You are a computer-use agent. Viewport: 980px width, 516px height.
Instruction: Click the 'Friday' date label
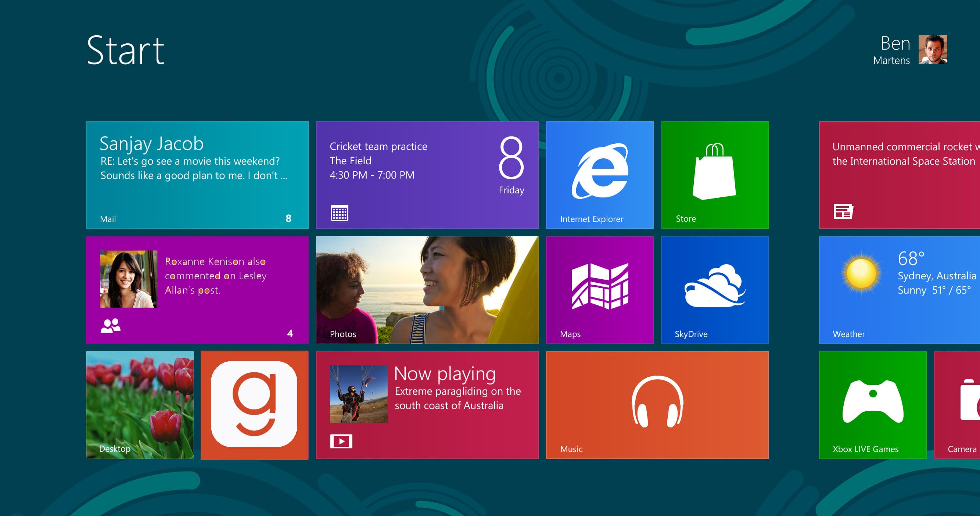point(511,190)
